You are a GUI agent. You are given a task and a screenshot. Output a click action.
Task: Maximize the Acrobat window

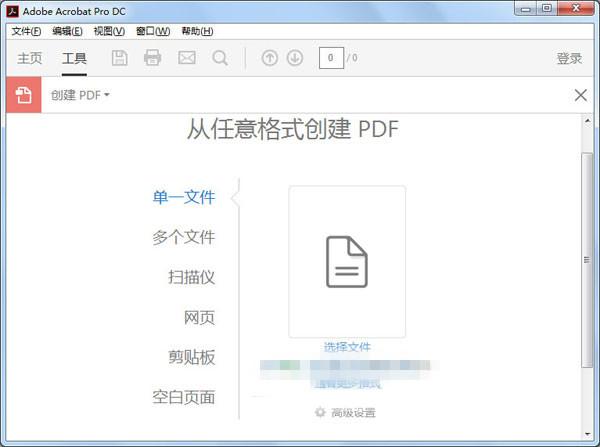547,8
